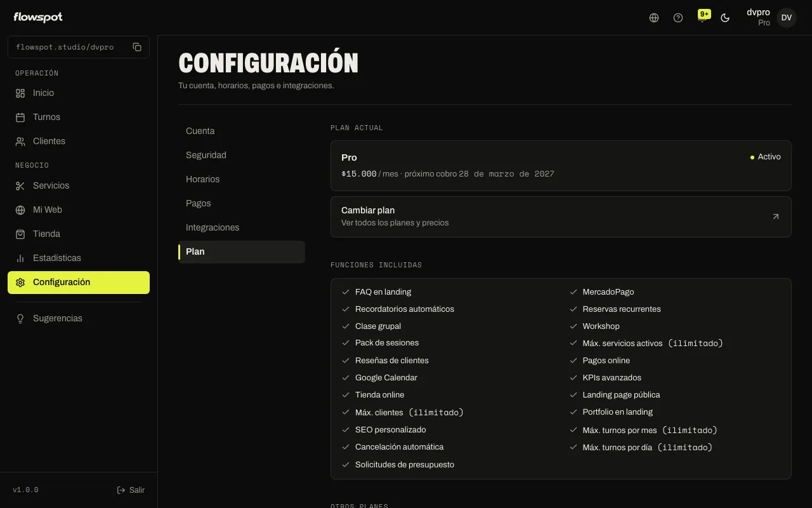Go to Inicio in sidebar
Screen dimensions: 812x508
(x=79, y=93)
